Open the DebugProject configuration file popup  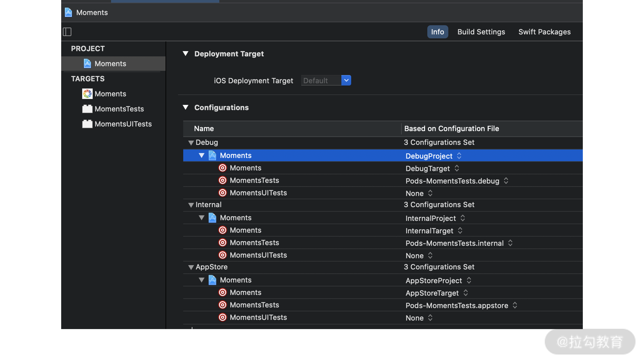(459, 156)
